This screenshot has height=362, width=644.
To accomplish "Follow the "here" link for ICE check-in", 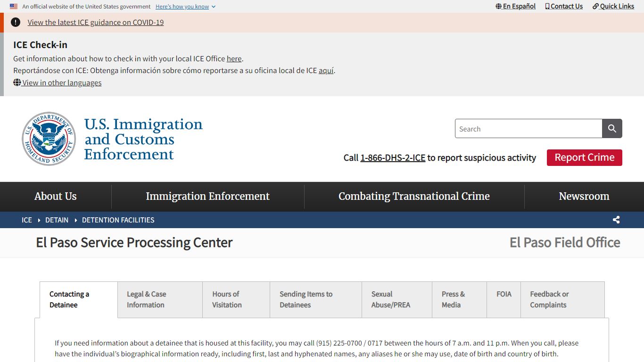I will (234, 58).
